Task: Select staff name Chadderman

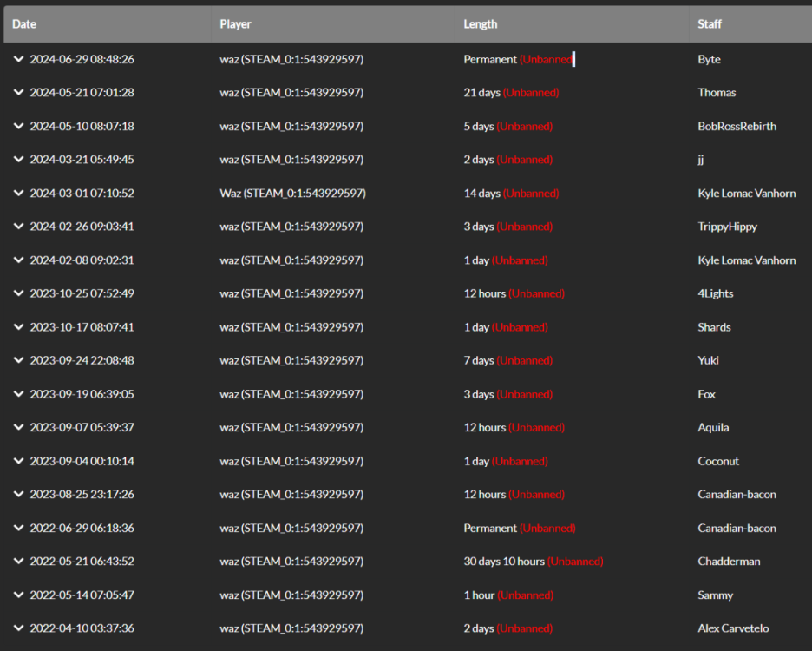Action: 729,562
